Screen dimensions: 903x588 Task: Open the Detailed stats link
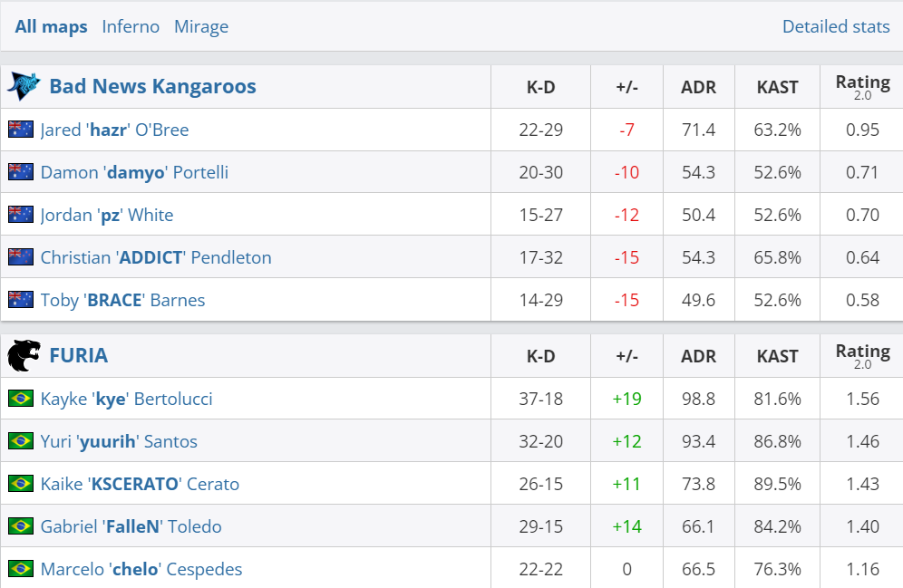[x=836, y=26]
